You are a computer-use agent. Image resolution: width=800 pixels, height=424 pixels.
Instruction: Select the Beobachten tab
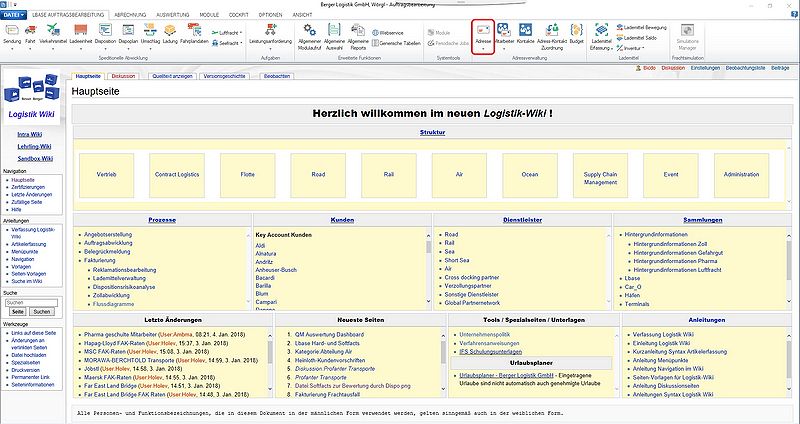[277, 76]
